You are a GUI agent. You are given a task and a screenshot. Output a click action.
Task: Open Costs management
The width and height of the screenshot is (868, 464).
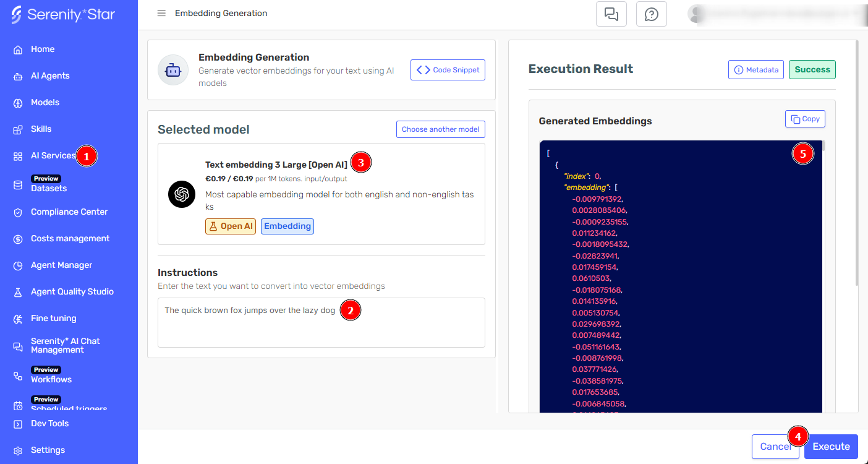(x=70, y=238)
